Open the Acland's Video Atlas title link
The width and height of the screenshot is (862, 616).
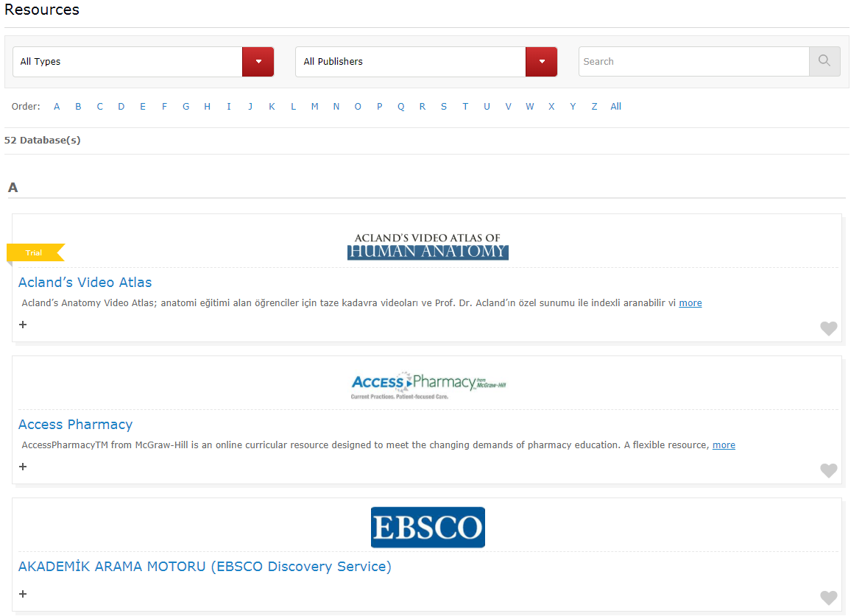click(86, 282)
